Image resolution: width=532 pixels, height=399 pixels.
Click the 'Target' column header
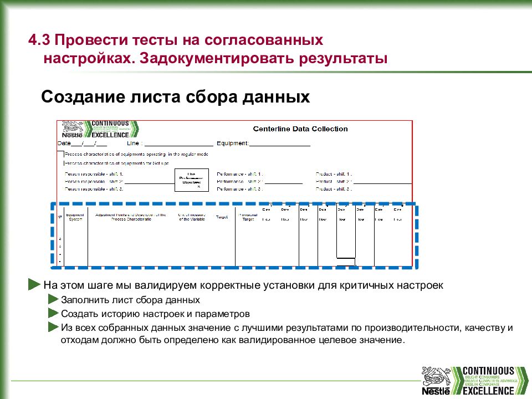pos(222,217)
